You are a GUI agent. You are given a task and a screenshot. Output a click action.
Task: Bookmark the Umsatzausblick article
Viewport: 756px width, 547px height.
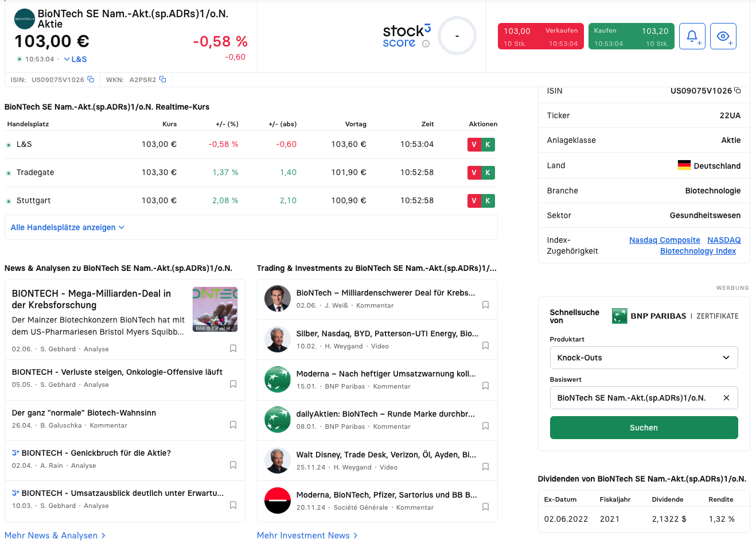point(233,505)
